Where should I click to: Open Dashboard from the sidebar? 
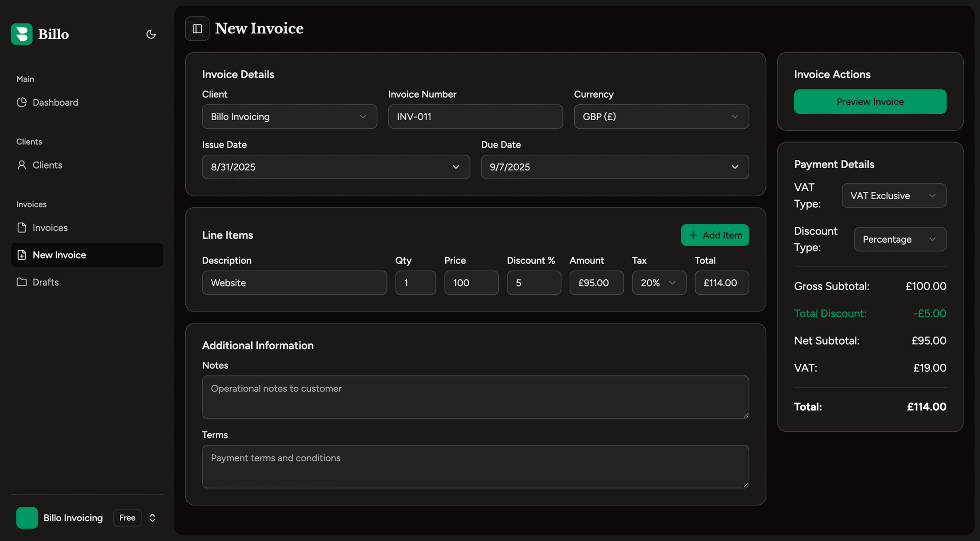tap(55, 102)
